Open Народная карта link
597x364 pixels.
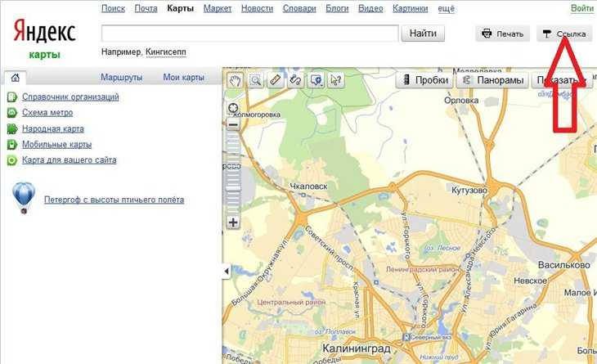53,128
